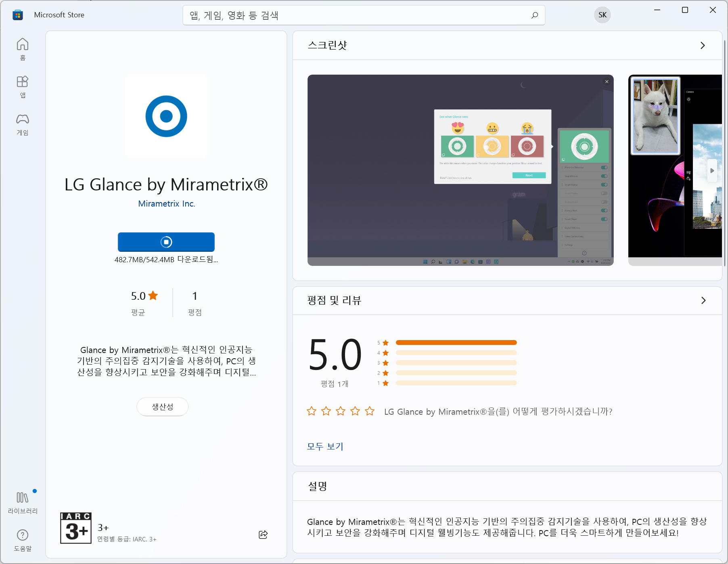The height and width of the screenshot is (564, 728).
Task: Open the Mirametrix Inc. publisher link
Action: pos(167,204)
